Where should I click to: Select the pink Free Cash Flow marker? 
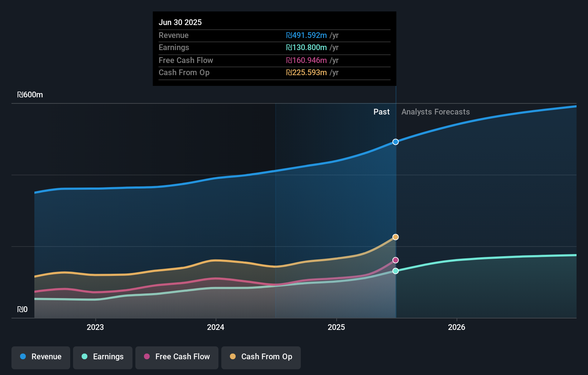395,260
